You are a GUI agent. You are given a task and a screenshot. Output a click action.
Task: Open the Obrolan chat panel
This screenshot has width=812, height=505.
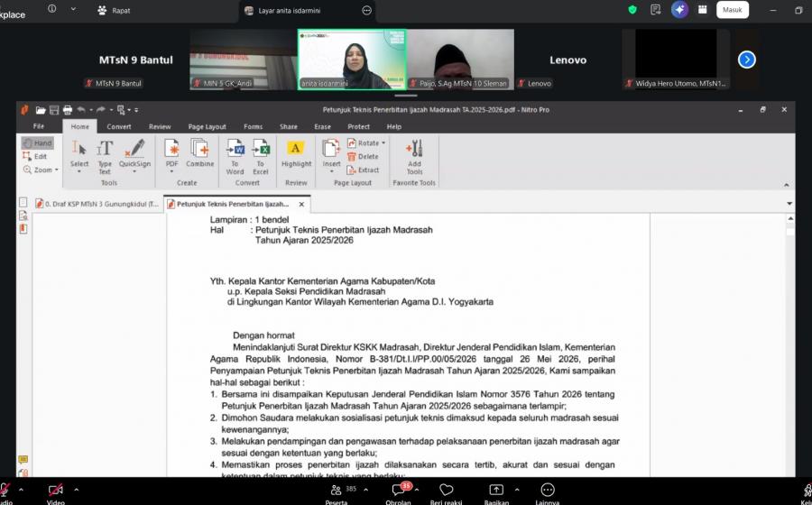[399, 493]
